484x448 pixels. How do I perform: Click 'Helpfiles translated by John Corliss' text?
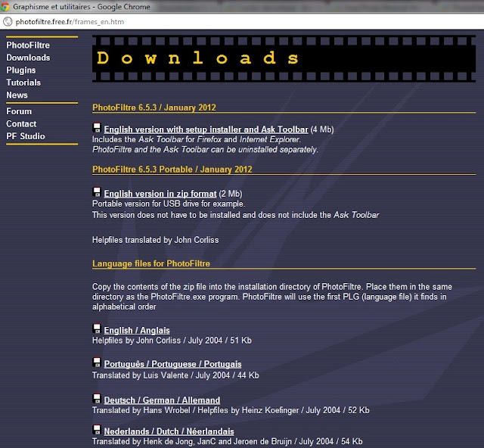155,240
